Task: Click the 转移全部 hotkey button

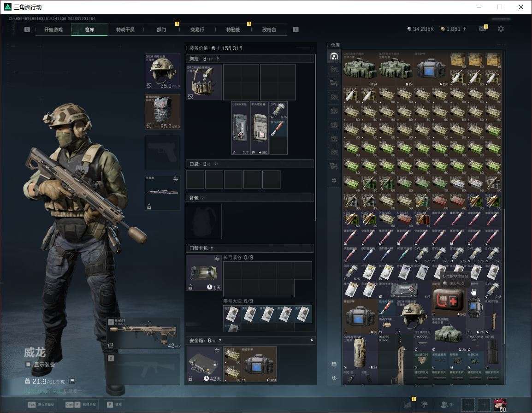Action: pyautogui.click(x=81, y=405)
